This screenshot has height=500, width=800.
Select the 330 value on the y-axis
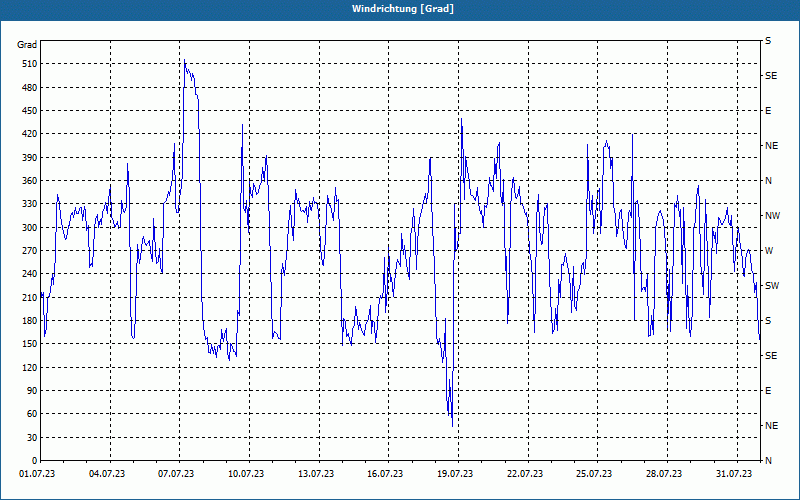(x=30, y=204)
